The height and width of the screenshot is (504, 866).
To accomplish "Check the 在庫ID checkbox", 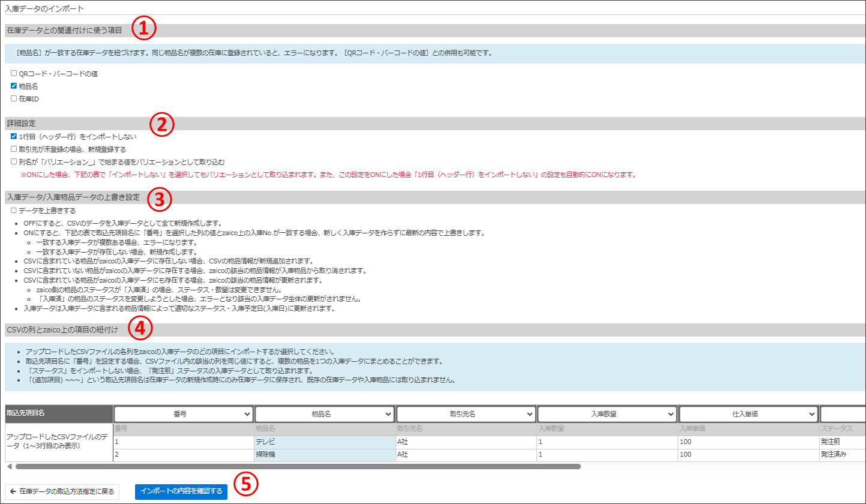I will pos(13,98).
